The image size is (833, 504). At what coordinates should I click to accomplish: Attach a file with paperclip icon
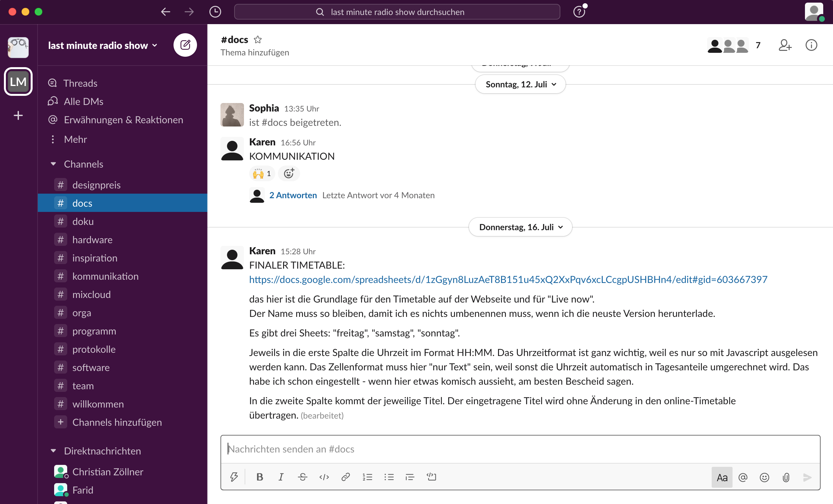786,477
